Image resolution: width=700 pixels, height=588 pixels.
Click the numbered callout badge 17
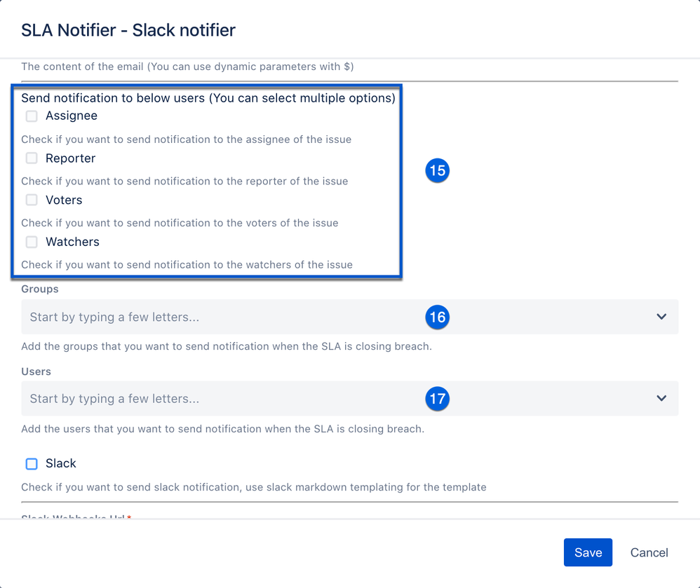pos(437,399)
